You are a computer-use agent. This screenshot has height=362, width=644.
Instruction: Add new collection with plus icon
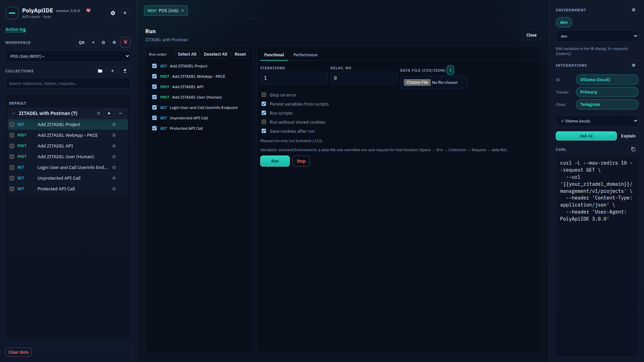click(x=112, y=71)
